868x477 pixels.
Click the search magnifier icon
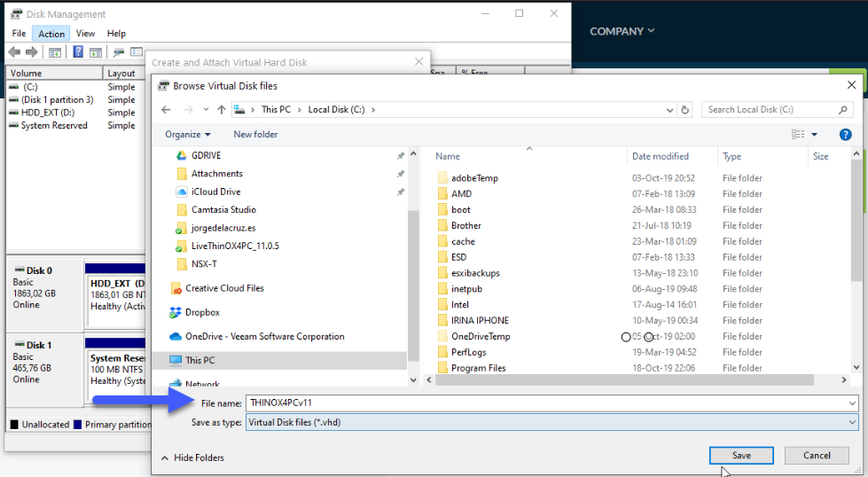click(x=842, y=110)
